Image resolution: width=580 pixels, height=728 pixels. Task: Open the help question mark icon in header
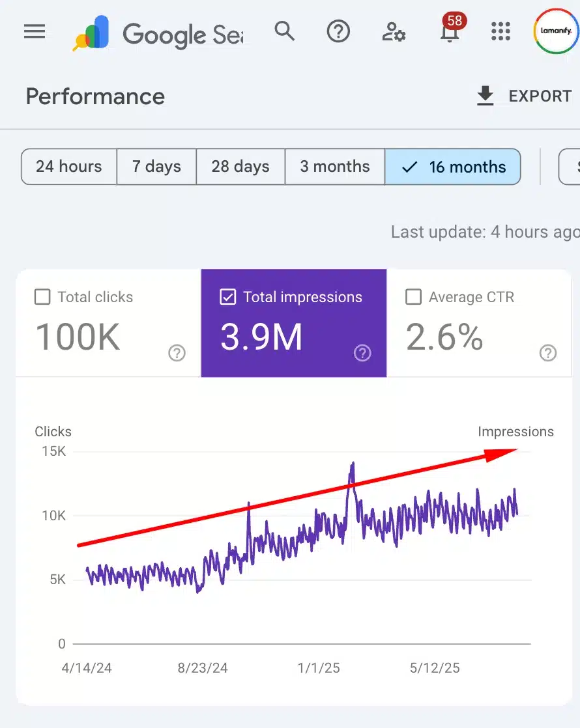(x=338, y=31)
